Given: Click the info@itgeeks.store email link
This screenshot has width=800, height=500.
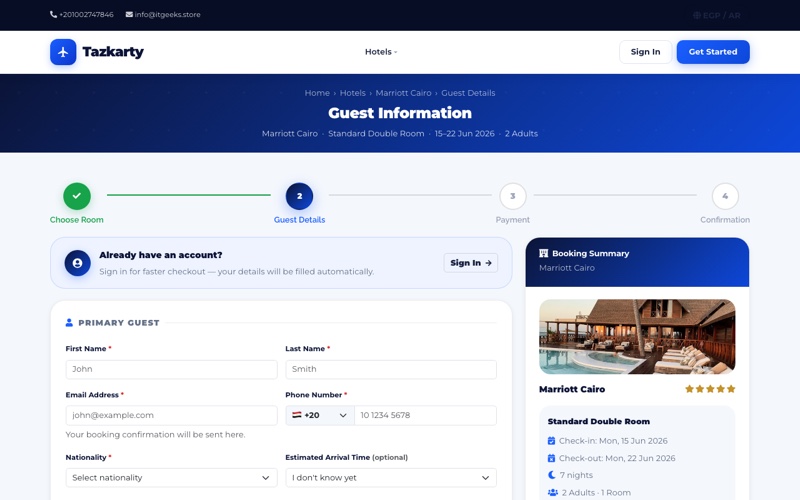Looking at the screenshot, I should (167, 14).
